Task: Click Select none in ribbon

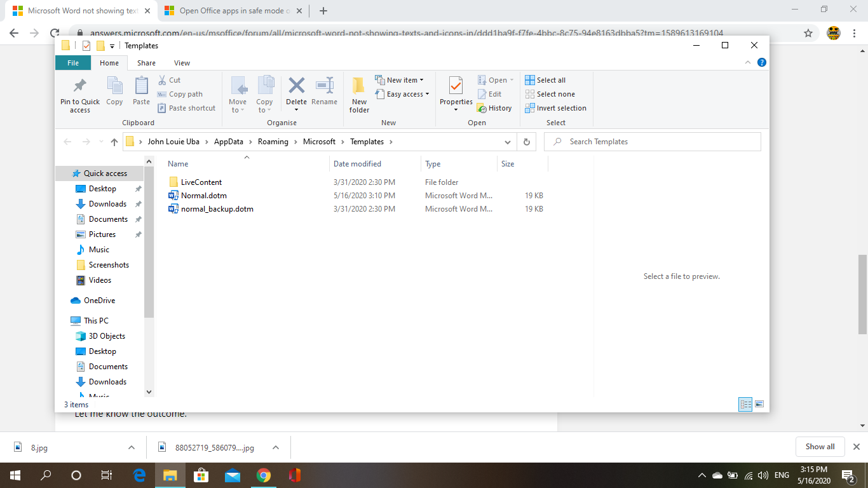Action: pyautogui.click(x=550, y=94)
